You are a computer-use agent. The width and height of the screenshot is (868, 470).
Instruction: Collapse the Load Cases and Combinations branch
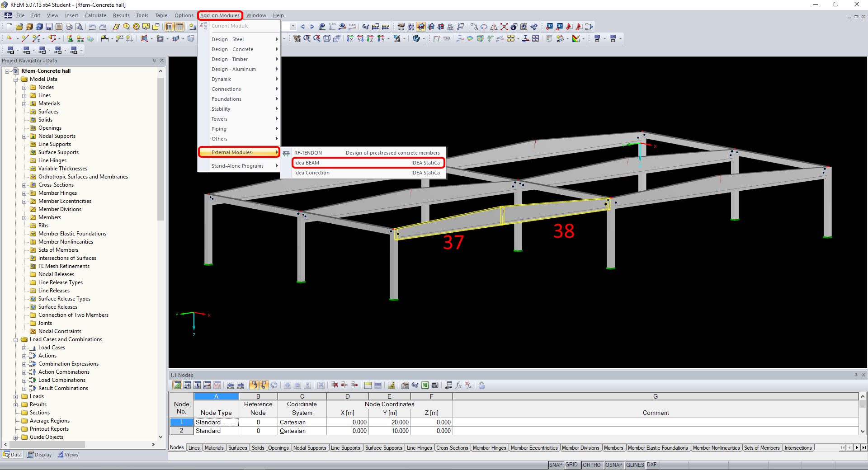tap(16, 339)
